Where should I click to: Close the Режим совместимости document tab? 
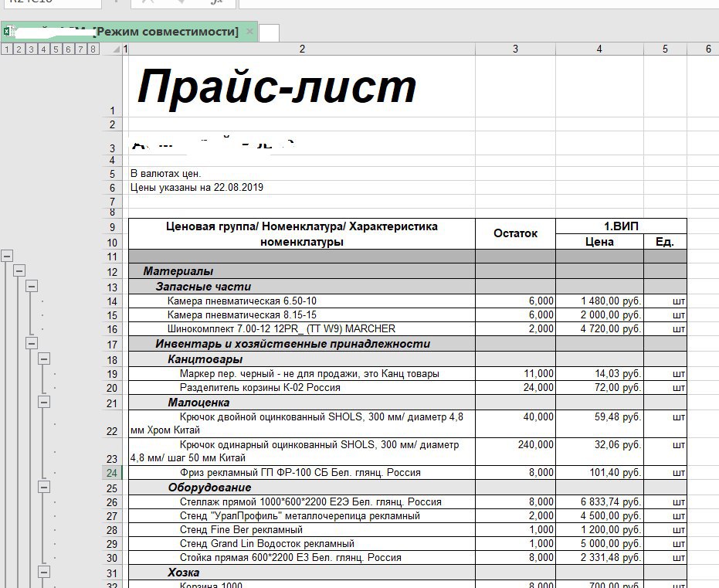click(249, 32)
